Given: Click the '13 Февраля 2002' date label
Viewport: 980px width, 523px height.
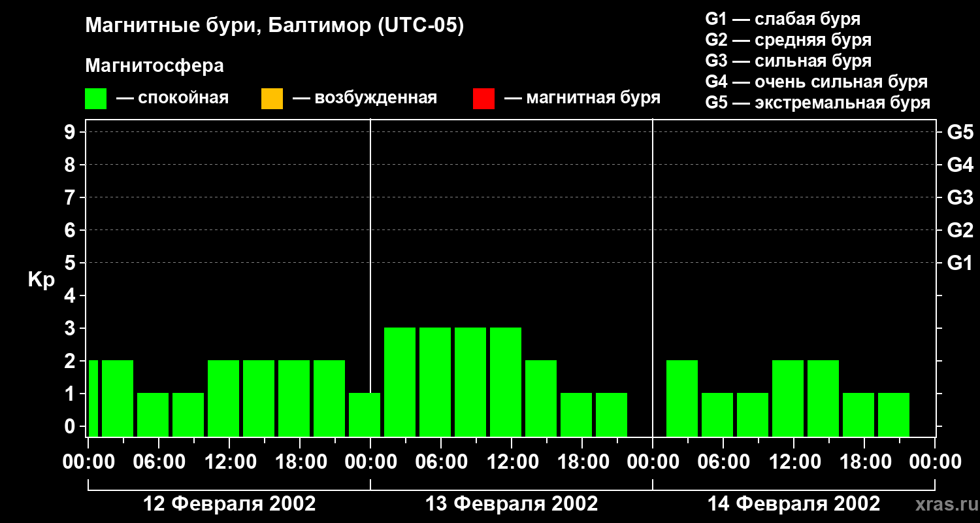Looking at the screenshot, I should pos(512,504).
